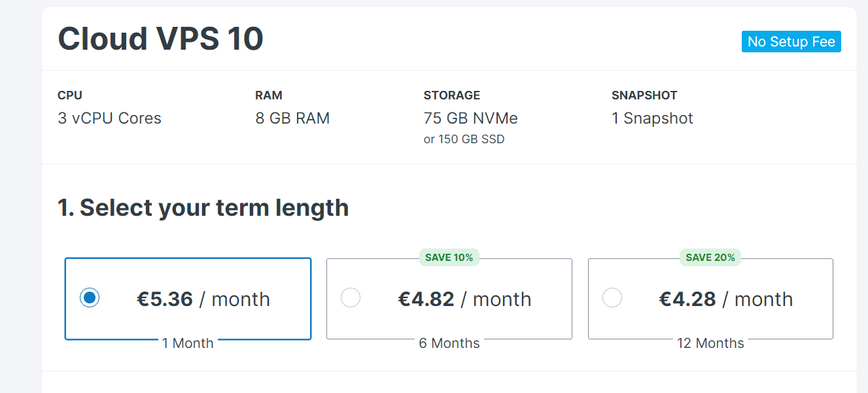Click the €4.82 / month price text
This screenshot has width=868, height=393.
(464, 299)
